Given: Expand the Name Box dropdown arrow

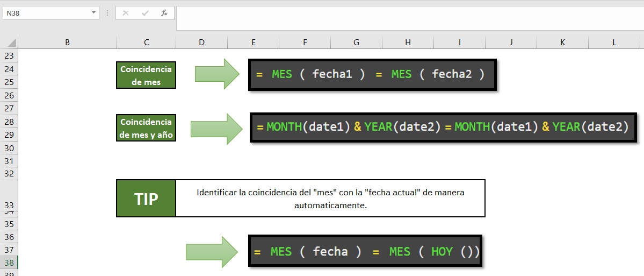Looking at the screenshot, I should 93,13.
